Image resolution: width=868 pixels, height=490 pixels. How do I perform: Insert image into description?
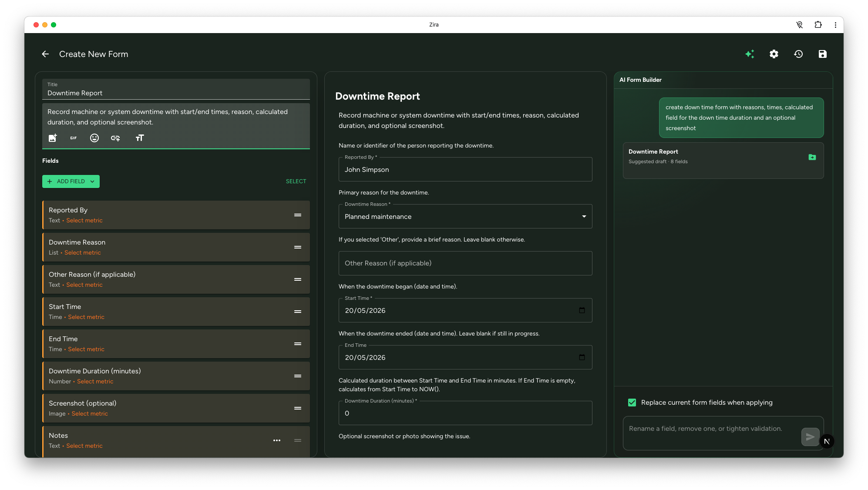pos(53,138)
